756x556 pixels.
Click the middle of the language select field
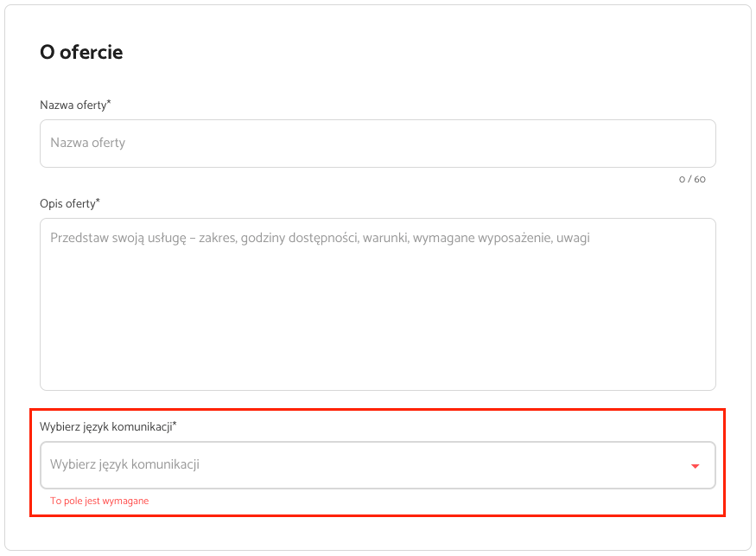click(x=378, y=465)
